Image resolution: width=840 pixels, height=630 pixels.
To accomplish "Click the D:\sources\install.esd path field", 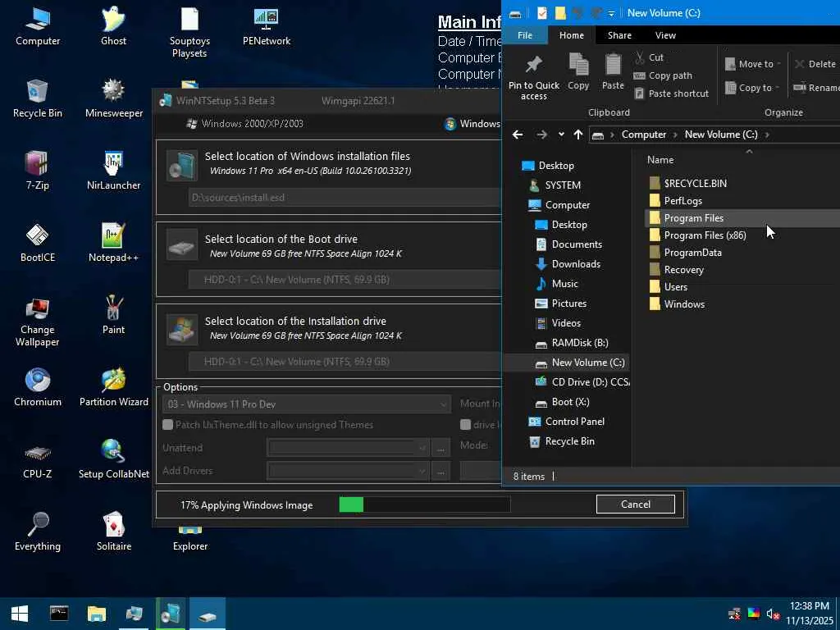I will (345, 198).
